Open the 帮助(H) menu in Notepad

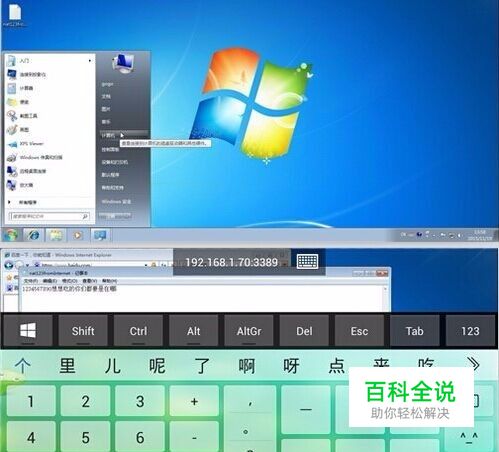click(109, 281)
